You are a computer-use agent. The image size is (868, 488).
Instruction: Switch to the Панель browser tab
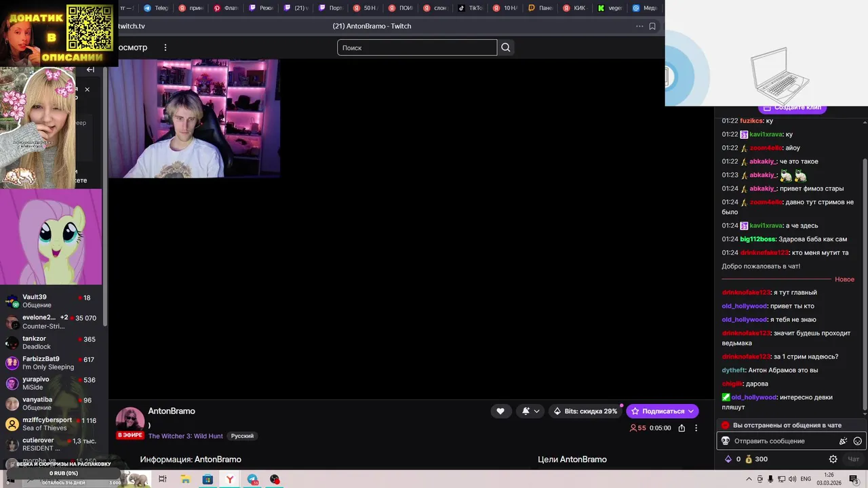540,8
